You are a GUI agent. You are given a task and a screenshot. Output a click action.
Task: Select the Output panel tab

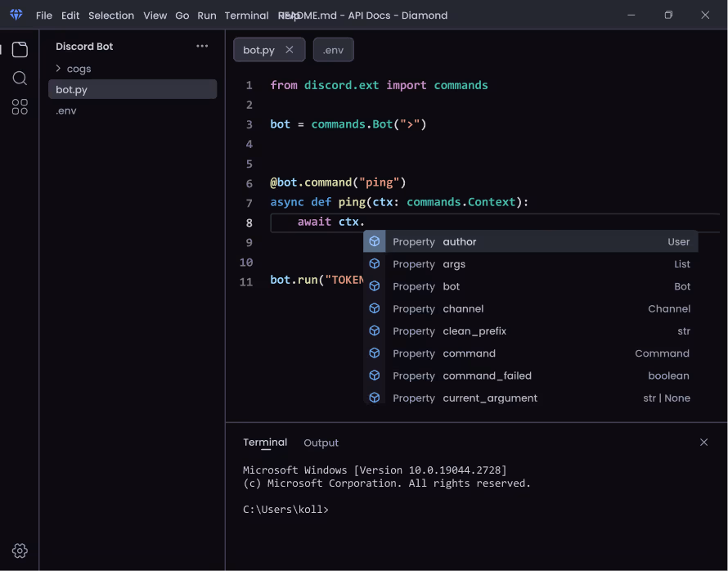click(321, 443)
